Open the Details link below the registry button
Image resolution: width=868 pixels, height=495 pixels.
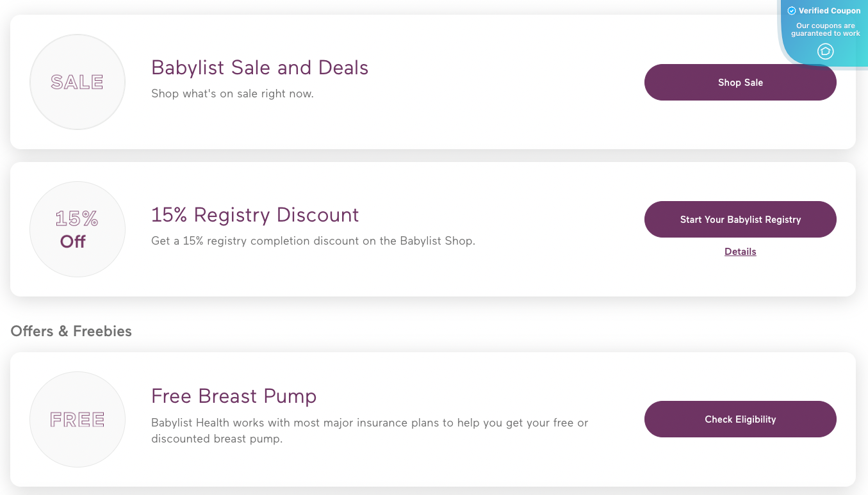click(x=740, y=251)
